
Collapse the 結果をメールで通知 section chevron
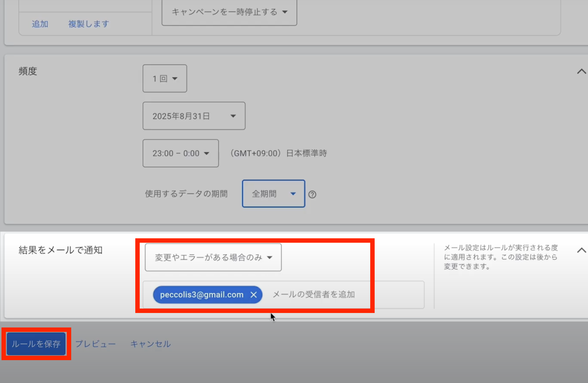[x=581, y=250]
